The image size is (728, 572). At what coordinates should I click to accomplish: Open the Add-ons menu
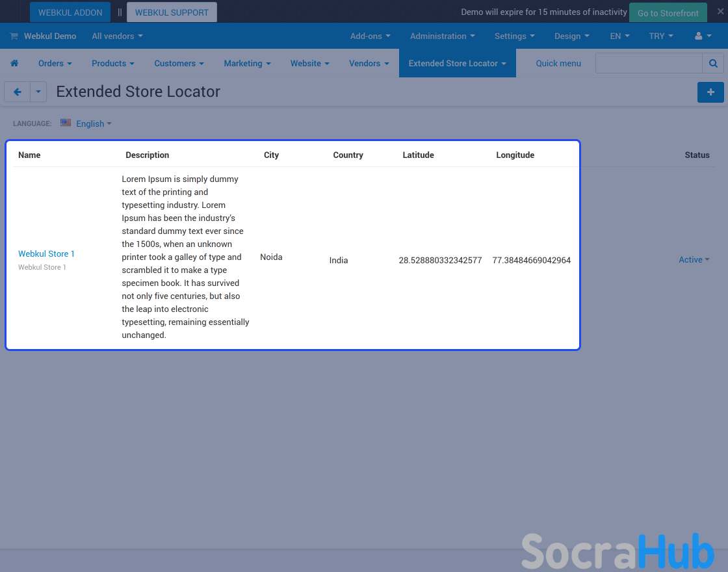(370, 36)
